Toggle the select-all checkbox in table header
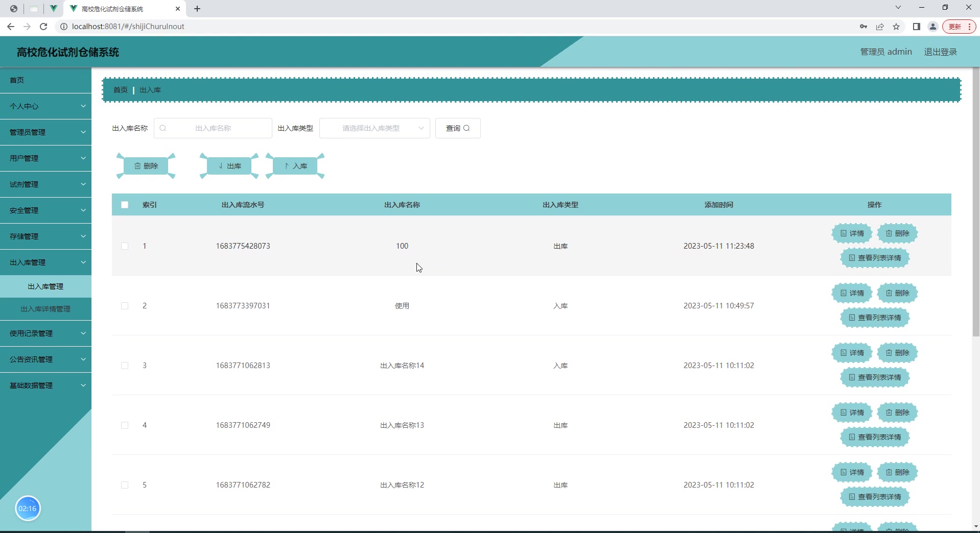Image resolution: width=980 pixels, height=533 pixels. (x=125, y=205)
